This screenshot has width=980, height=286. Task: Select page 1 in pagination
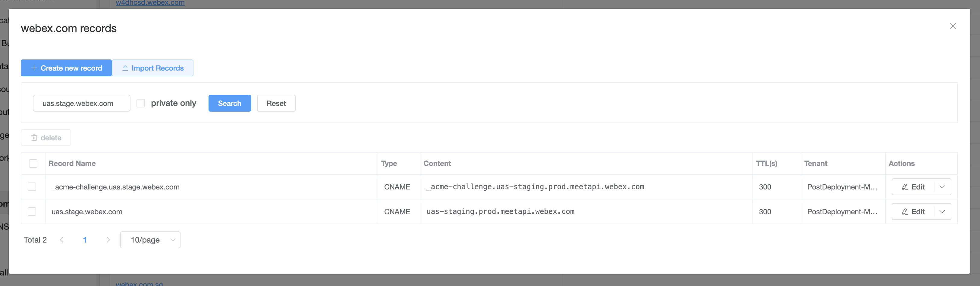click(x=85, y=240)
